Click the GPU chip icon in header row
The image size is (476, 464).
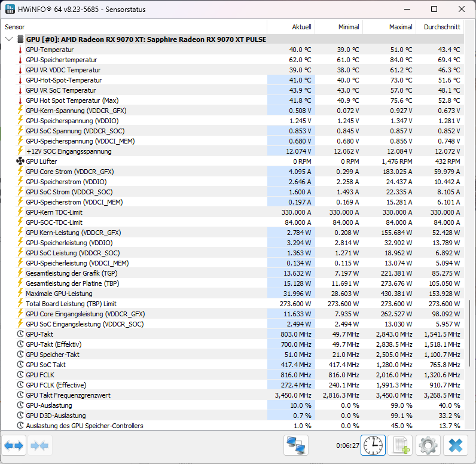pos(20,39)
